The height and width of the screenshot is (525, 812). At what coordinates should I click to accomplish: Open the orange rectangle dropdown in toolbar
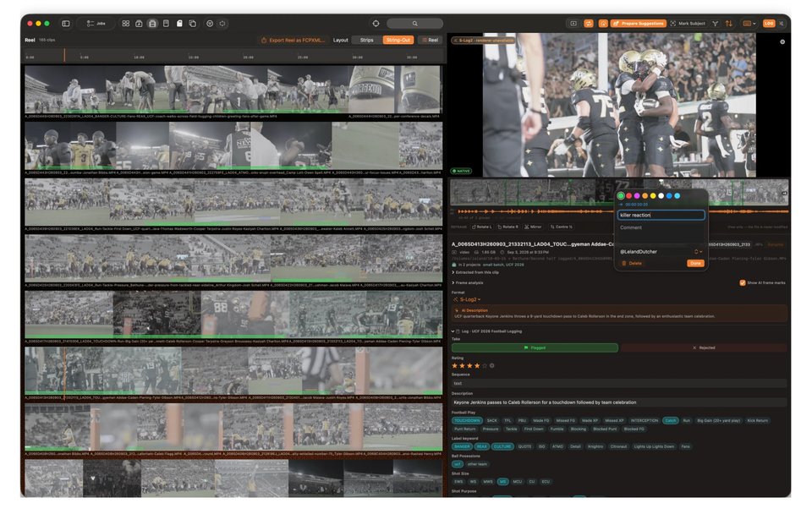pos(749,24)
